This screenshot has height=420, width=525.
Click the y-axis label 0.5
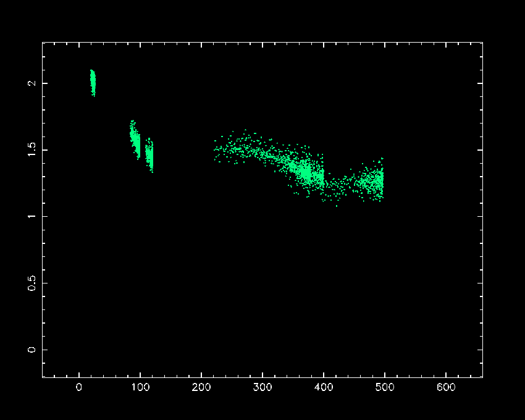coord(31,283)
